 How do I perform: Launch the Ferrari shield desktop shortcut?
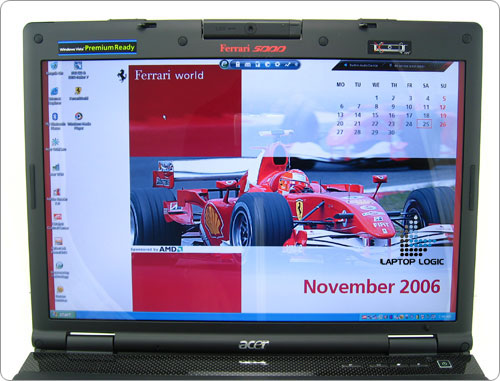pos(78,93)
